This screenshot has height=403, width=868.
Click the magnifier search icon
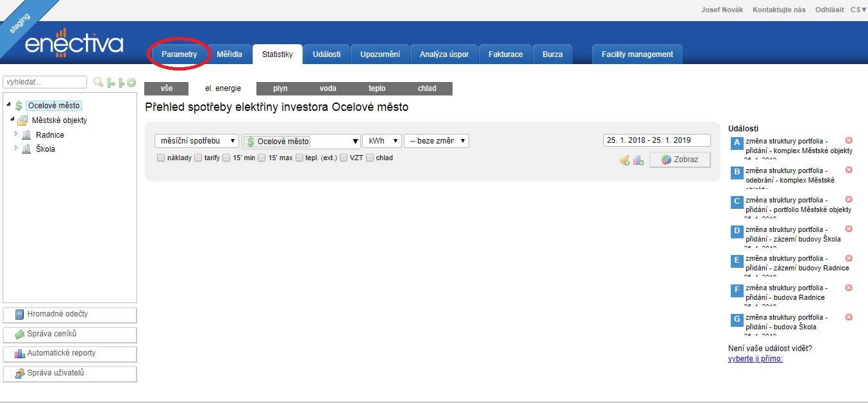pos(98,82)
